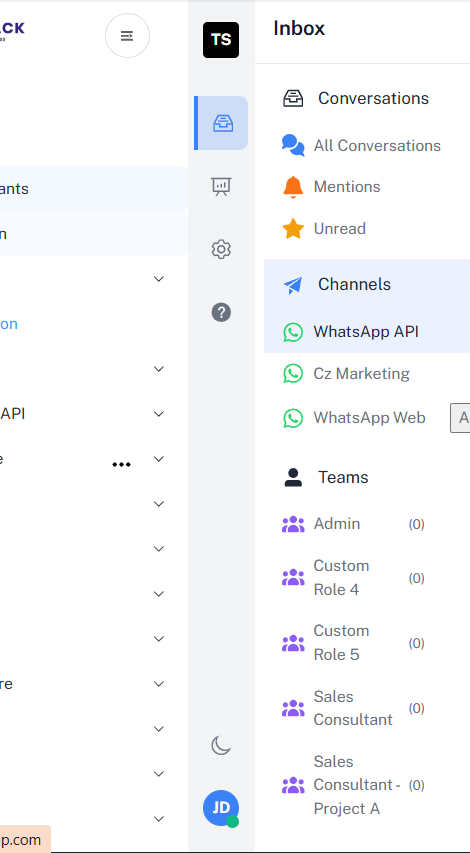
Task: Click the Cz Marketing WhatsApp icon
Action: coord(293,374)
